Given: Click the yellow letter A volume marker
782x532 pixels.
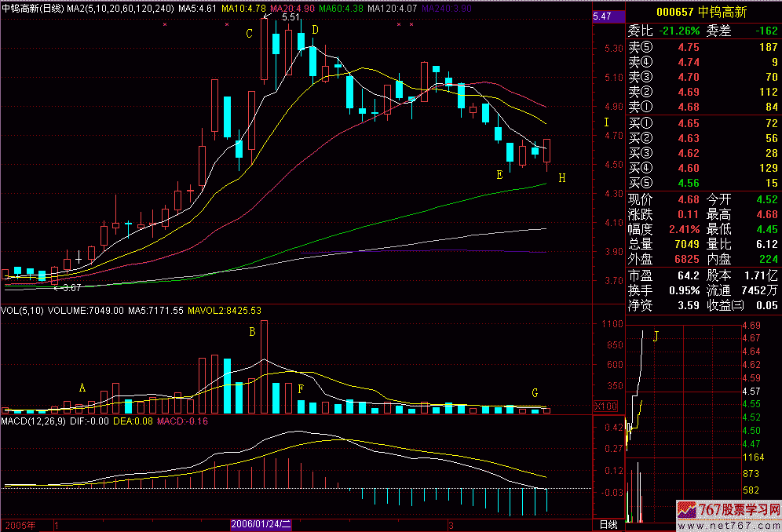Looking at the screenshot, I should [x=82, y=388].
